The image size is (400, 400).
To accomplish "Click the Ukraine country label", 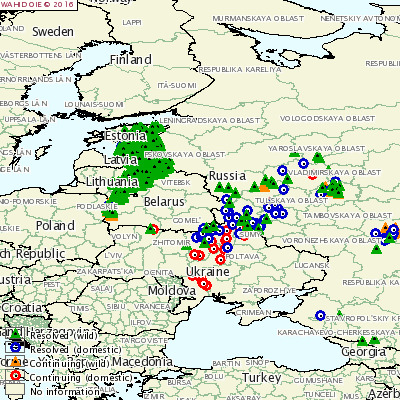I will (208, 271).
